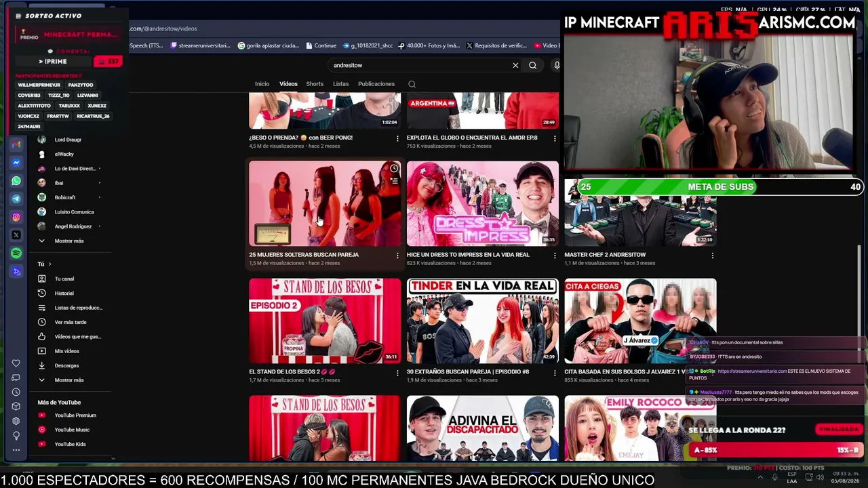This screenshot has height=488, width=868.
Task: Add 25 MUJERES SOLTERAS thumbnail to queue
Action: click(x=394, y=181)
